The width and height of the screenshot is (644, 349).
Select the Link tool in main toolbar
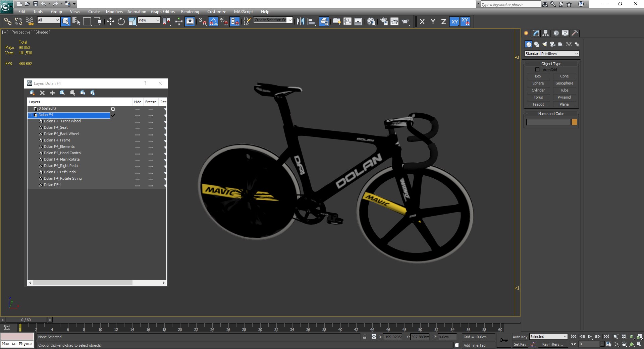tap(7, 21)
